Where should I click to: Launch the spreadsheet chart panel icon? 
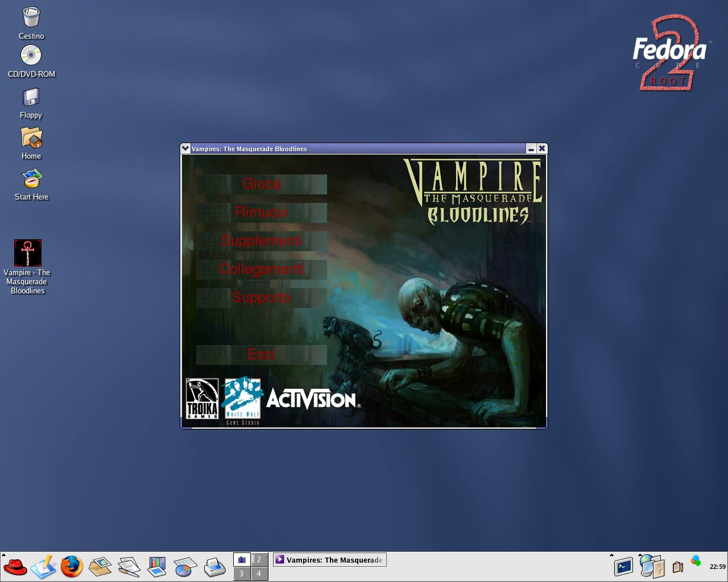point(185,567)
